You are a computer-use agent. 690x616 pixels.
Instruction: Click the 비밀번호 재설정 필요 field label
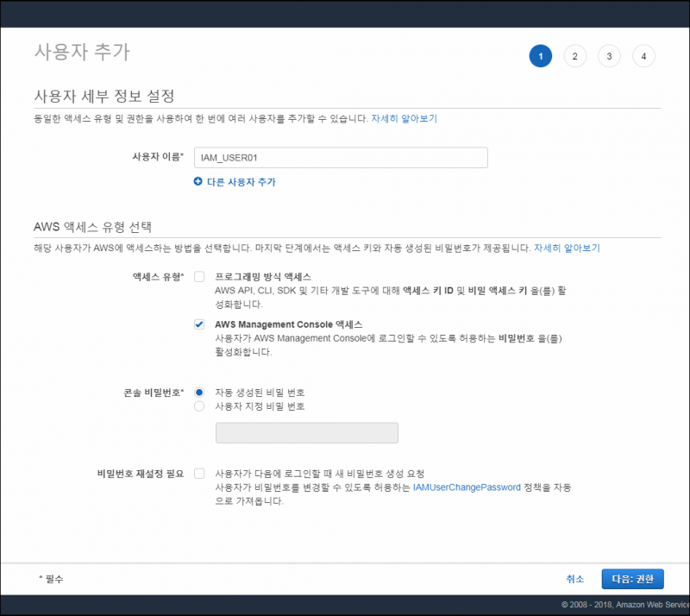point(141,474)
